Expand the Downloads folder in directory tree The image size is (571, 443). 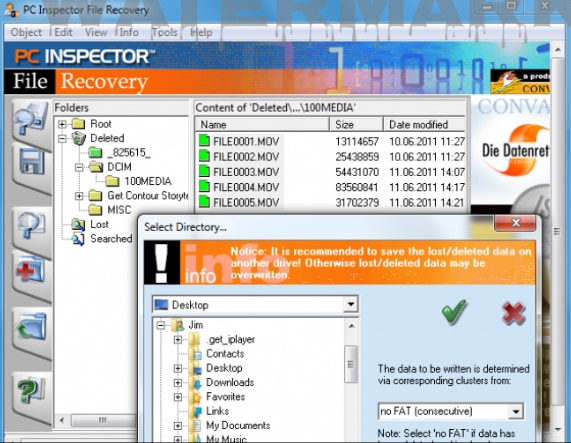click(178, 383)
